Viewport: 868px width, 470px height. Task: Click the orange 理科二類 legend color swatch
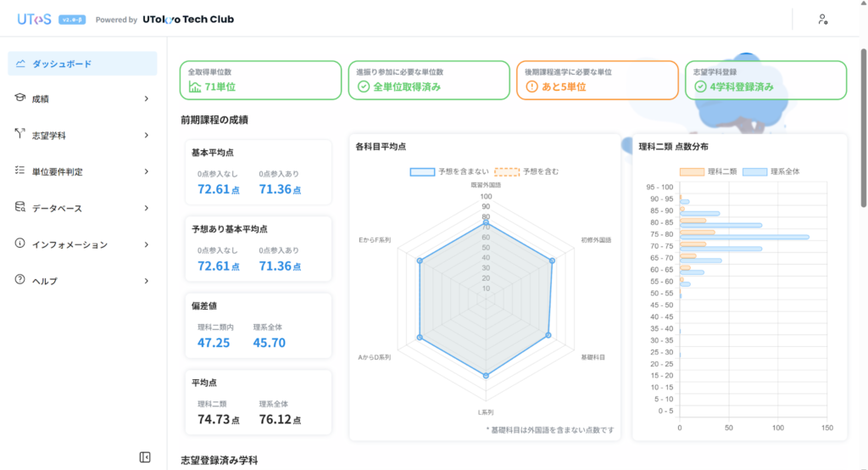pos(692,171)
